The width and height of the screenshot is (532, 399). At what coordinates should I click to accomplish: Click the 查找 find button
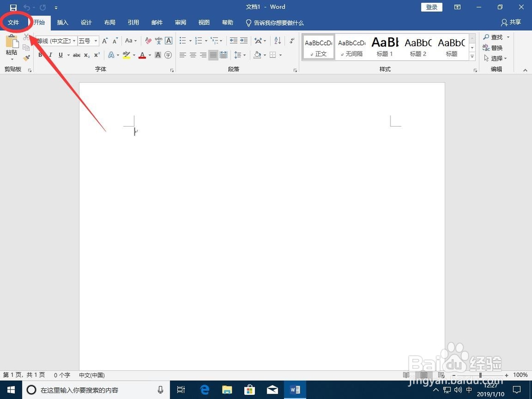click(493, 37)
